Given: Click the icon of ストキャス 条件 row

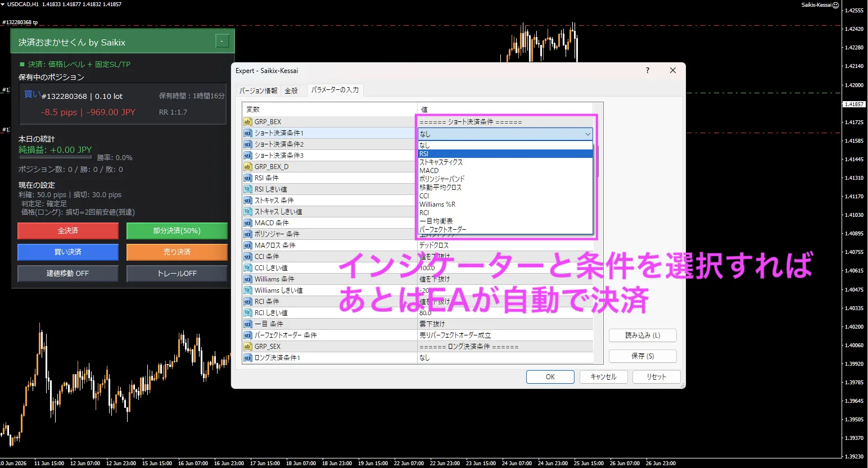Looking at the screenshot, I should [247, 201].
